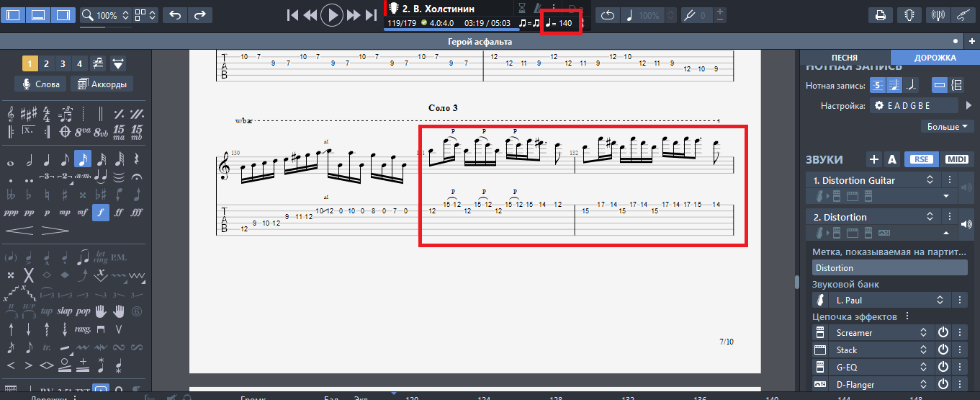Switch to the ПЕСНЯ tab
The height and width of the screenshot is (400, 980).
coord(844,58)
